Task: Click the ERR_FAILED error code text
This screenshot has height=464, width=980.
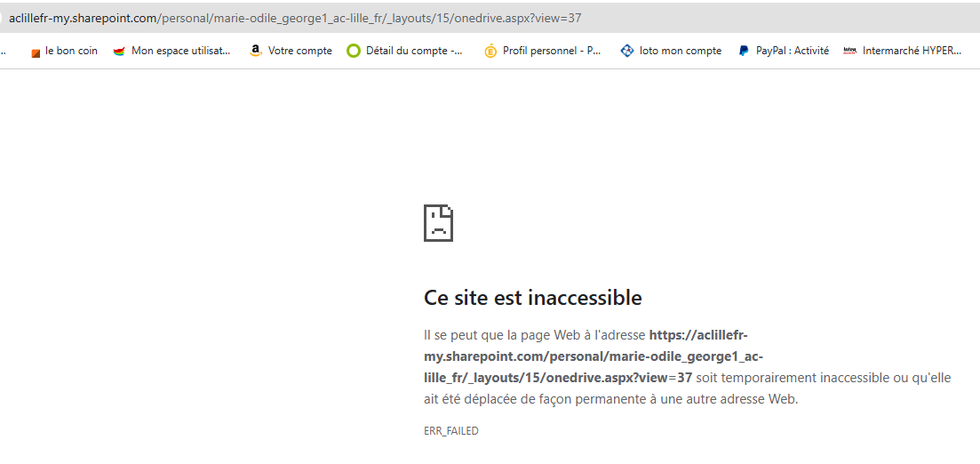Action: [x=451, y=431]
